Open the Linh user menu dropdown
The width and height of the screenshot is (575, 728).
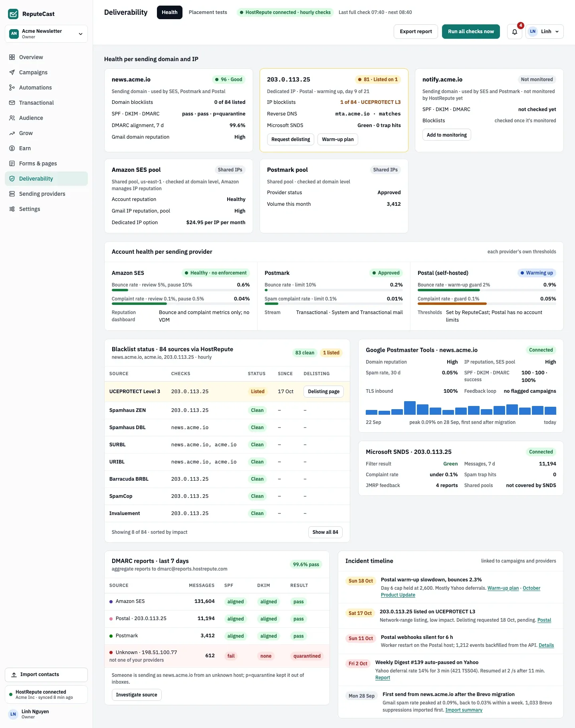(x=545, y=32)
